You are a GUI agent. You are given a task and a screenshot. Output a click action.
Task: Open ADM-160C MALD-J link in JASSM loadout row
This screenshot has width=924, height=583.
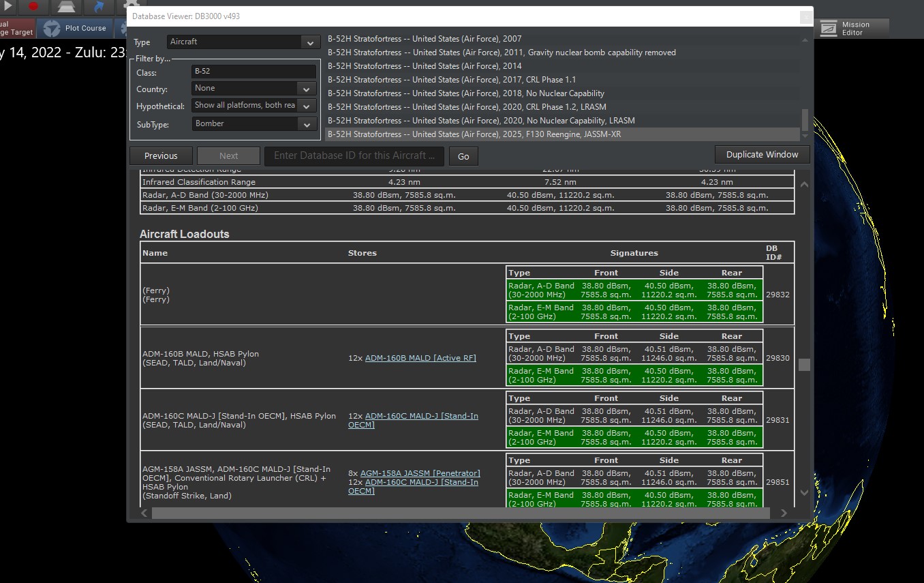pos(414,486)
